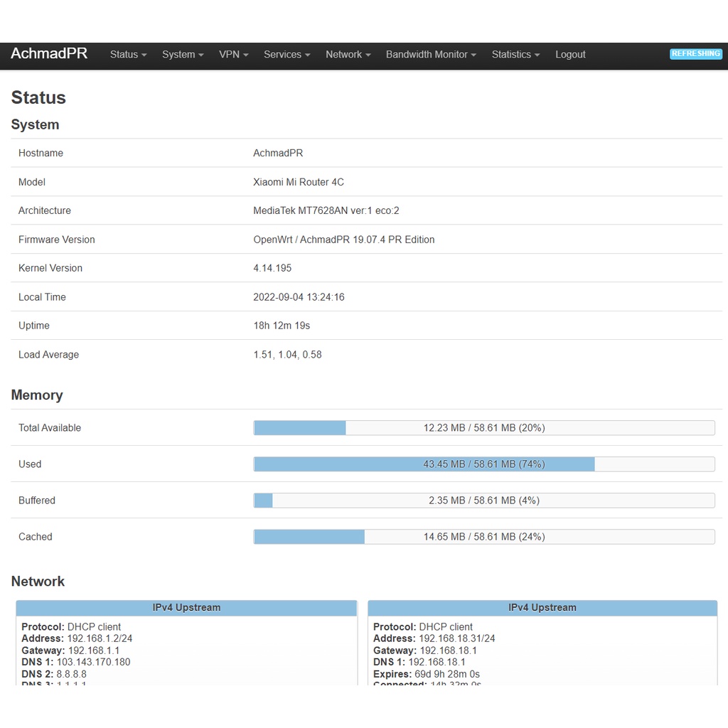The image size is (728, 728).
Task: Click the Used memory progress bar
Action: (483, 464)
